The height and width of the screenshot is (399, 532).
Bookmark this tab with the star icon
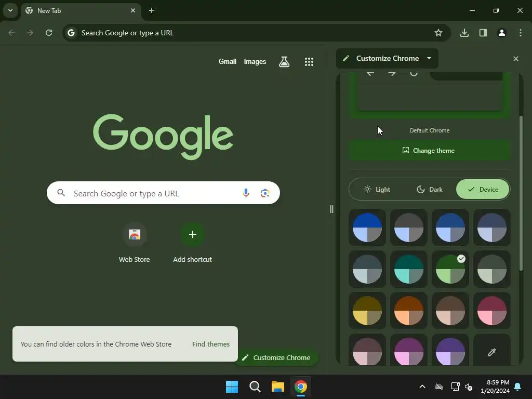438,33
